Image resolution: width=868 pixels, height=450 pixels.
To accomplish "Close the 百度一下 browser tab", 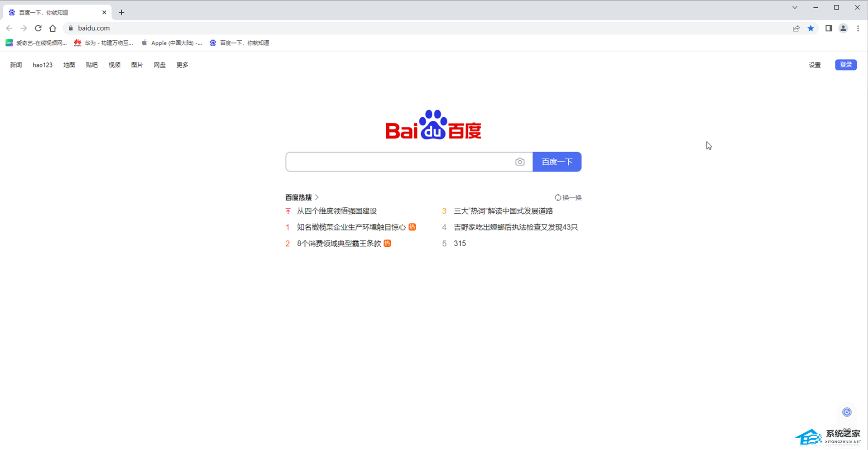I will point(104,12).
